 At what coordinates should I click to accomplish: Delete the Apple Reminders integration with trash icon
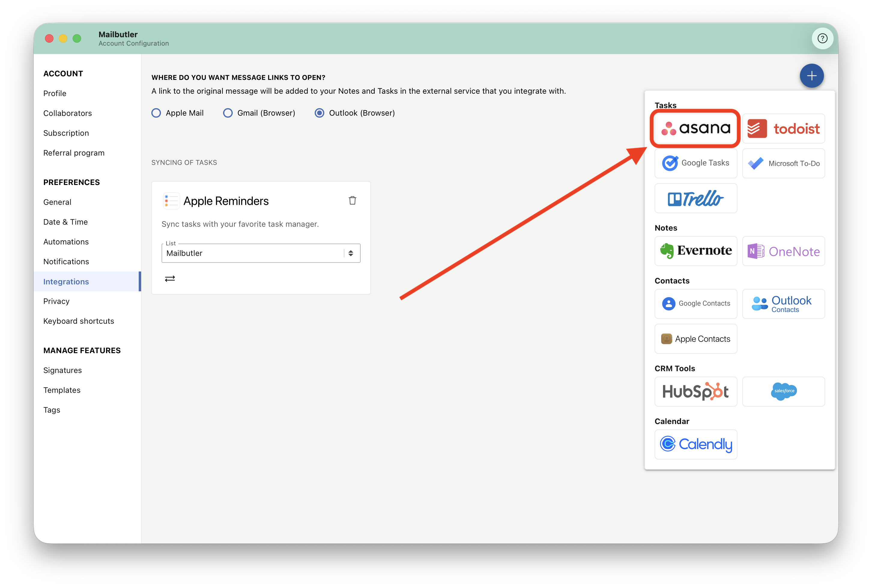[x=352, y=201]
